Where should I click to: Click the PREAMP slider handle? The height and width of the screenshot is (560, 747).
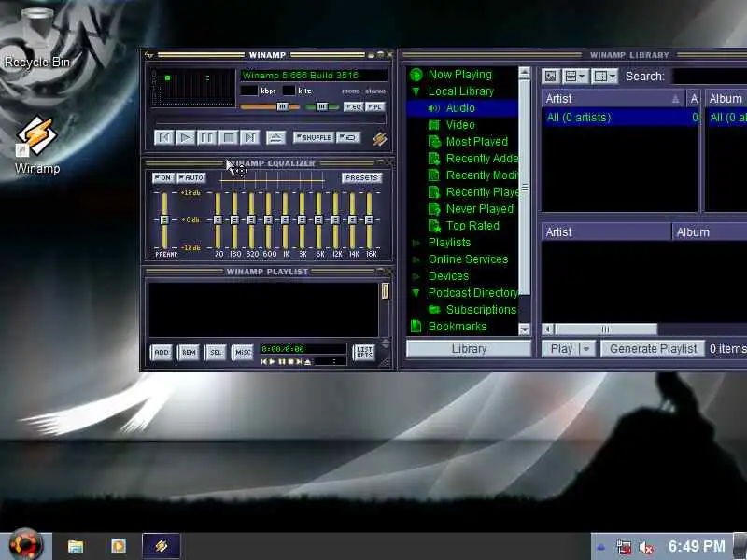tap(164, 220)
